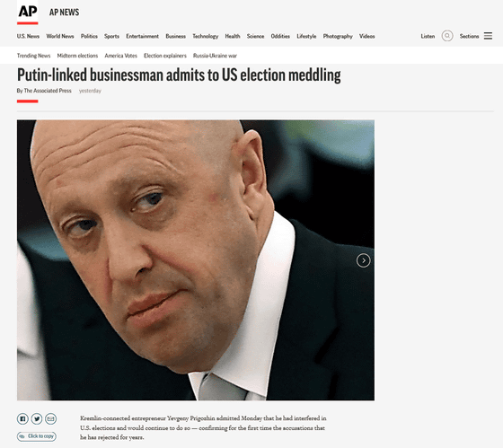Viewport: 503px width, 448px height.
Task: Click the article's main photo
Action: tap(196, 260)
